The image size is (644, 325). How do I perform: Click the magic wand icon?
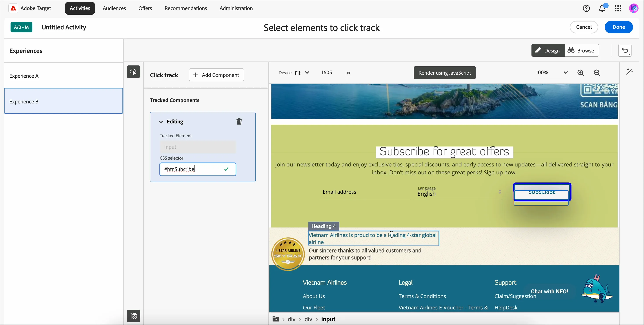629,72
